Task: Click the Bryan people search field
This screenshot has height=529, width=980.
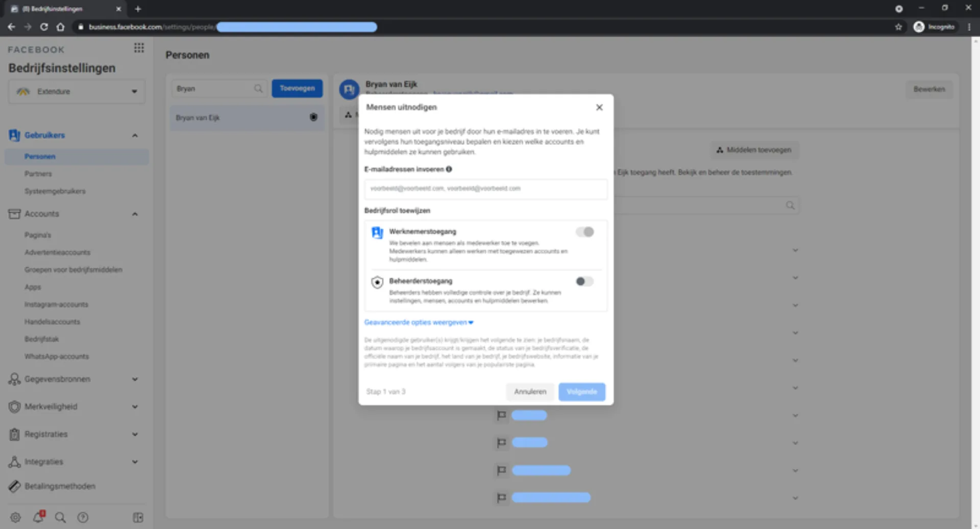Action: point(218,89)
